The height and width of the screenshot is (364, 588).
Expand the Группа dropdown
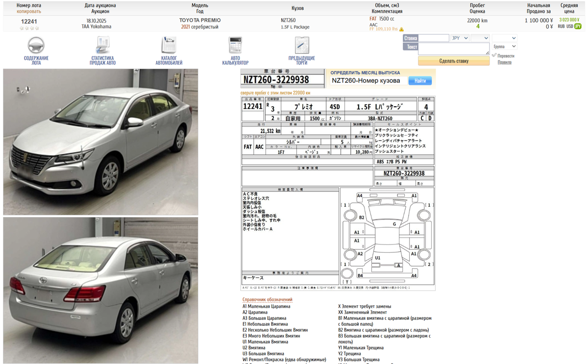505,47
